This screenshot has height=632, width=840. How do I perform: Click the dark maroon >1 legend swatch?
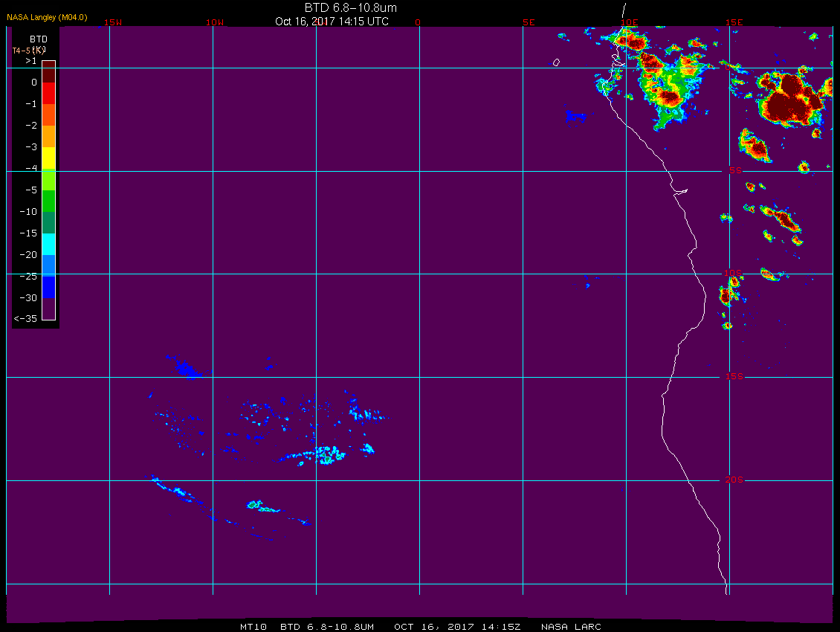49,71
